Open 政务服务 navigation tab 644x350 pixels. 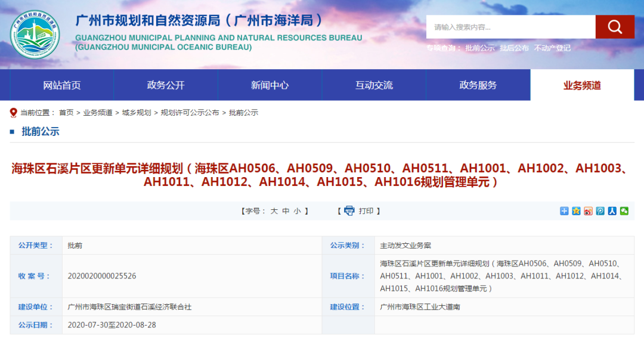click(478, 85)
